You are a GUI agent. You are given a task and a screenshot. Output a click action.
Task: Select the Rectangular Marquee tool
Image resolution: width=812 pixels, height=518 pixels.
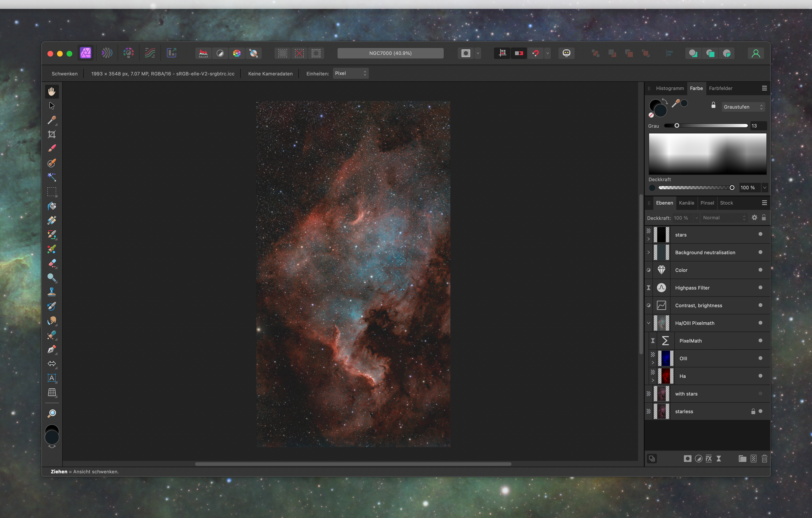[x=52, y=192]
